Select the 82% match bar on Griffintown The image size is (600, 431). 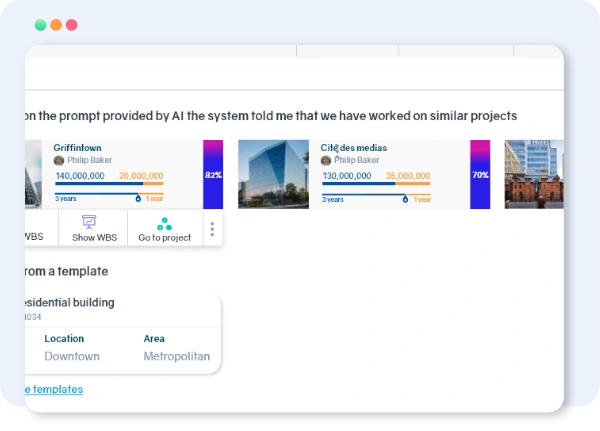[x=213, y=174]
